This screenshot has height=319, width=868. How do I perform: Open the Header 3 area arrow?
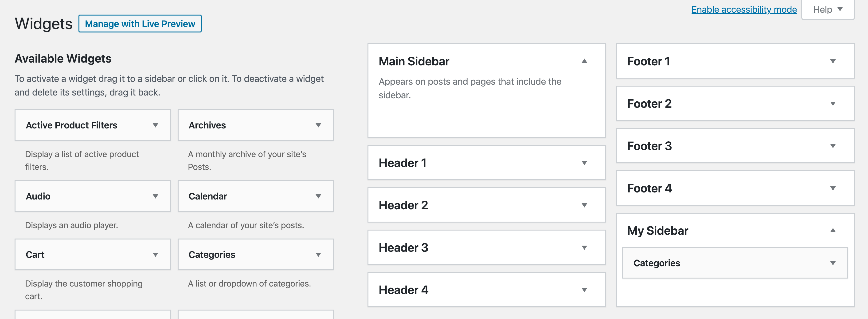coord(584,247)
